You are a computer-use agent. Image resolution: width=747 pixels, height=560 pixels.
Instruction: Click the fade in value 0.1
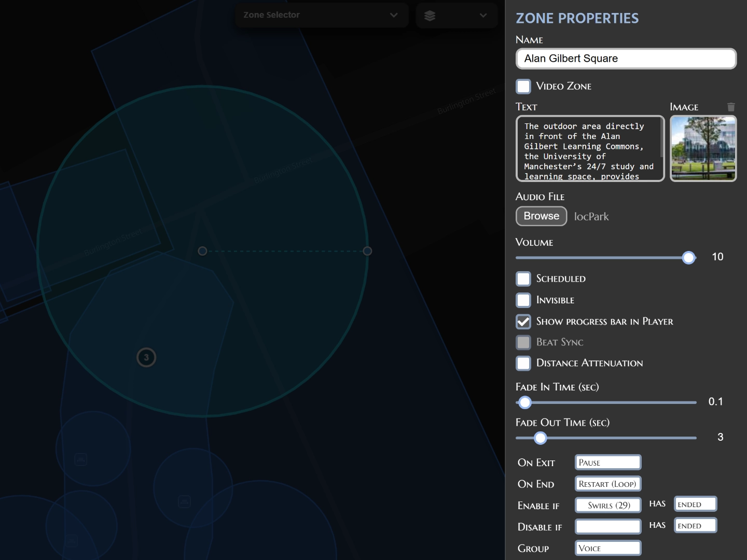point(716,402)
